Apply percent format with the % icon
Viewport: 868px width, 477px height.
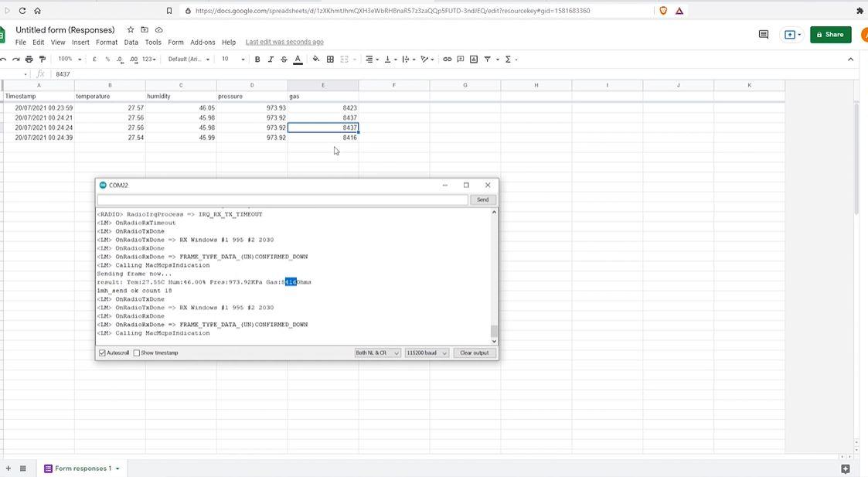point(107,60)
